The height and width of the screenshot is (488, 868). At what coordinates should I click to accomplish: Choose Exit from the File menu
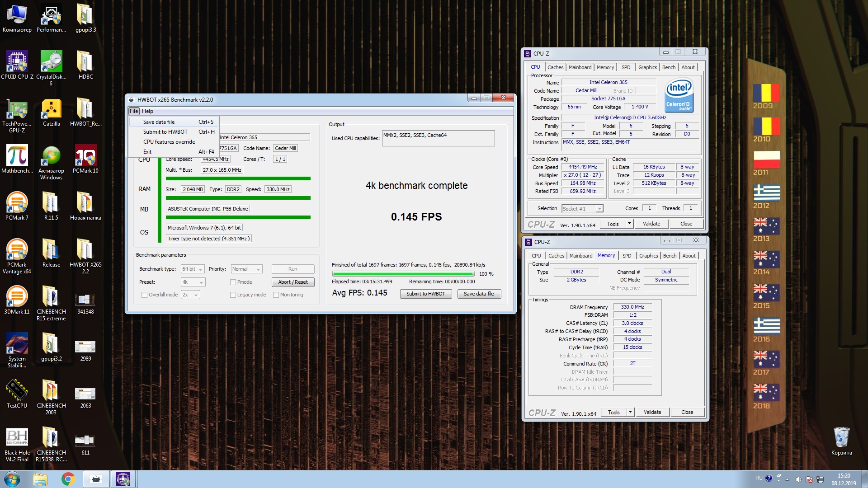174,151
